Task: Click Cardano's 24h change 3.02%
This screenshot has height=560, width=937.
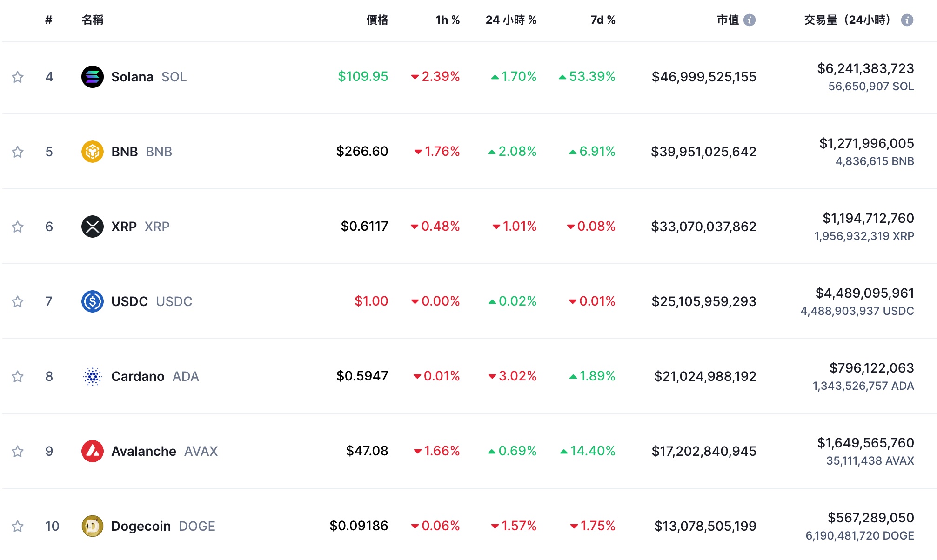Action: [512, 376]
